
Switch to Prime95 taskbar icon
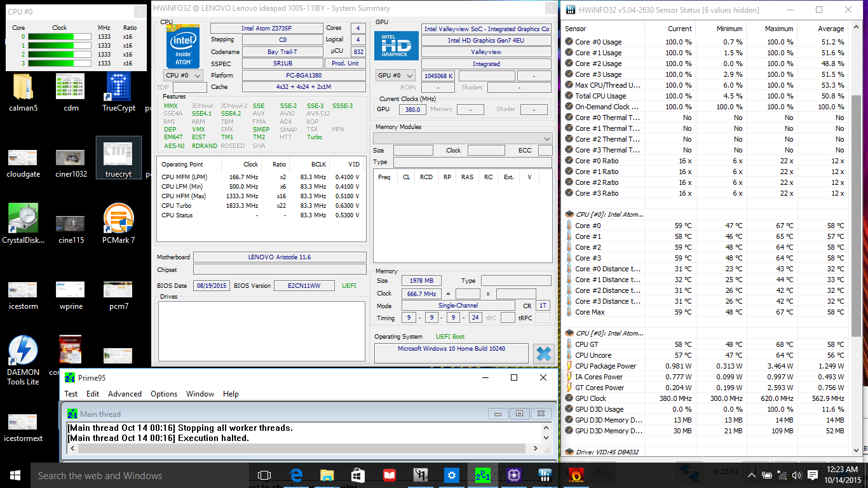point(483,475)
